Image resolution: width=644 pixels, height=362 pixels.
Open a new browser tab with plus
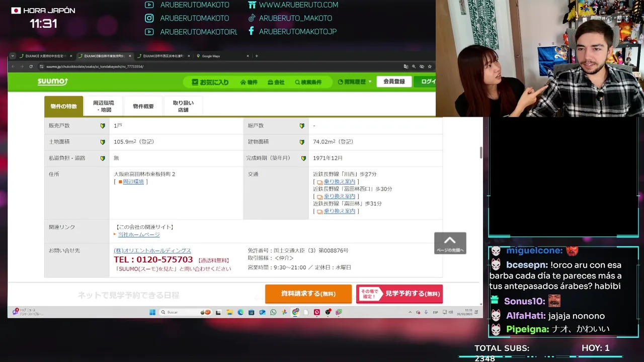[x=257, y=56]
